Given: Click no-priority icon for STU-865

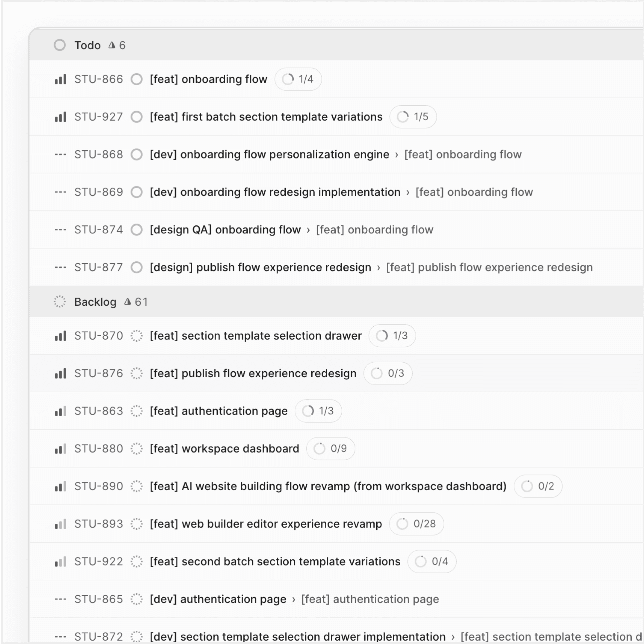Looking at the screenshot, I should pos(60,599).
